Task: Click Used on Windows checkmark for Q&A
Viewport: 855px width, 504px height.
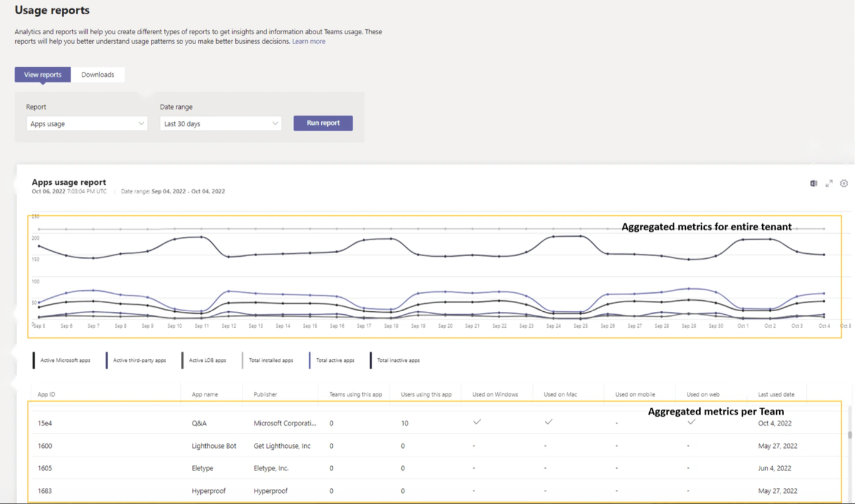Action: [x=477, y=422]
